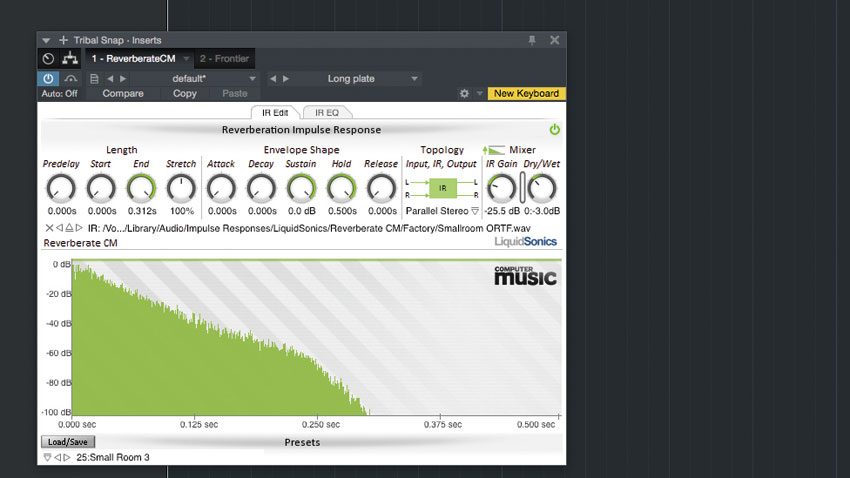Toggle the blue plugin power button
850x478 pixels.
tap(48, 79)
